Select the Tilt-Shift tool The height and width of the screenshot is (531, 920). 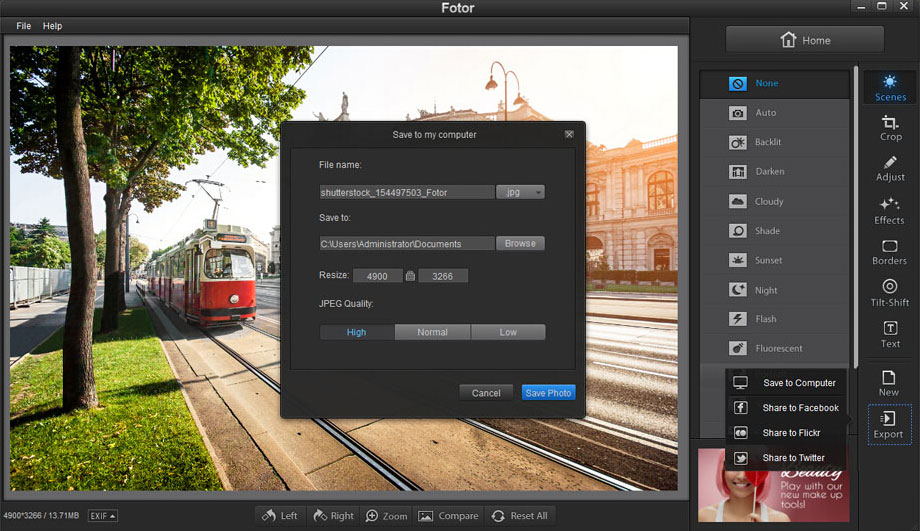coord(889,293)
